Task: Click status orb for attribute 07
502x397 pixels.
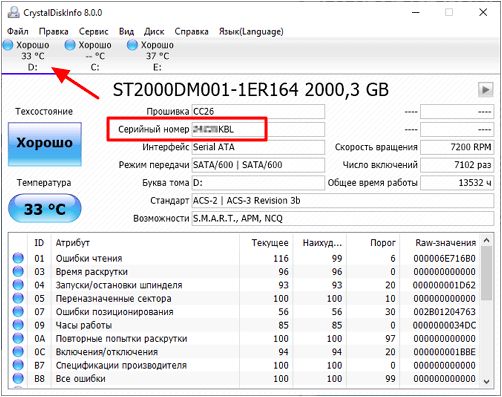Action: tap(18, 311)
